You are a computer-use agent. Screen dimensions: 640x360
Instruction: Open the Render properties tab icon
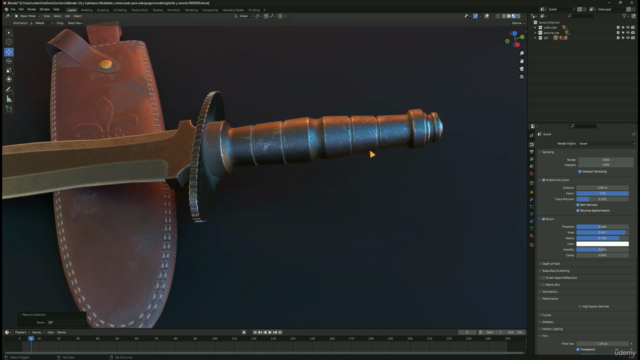532,144
